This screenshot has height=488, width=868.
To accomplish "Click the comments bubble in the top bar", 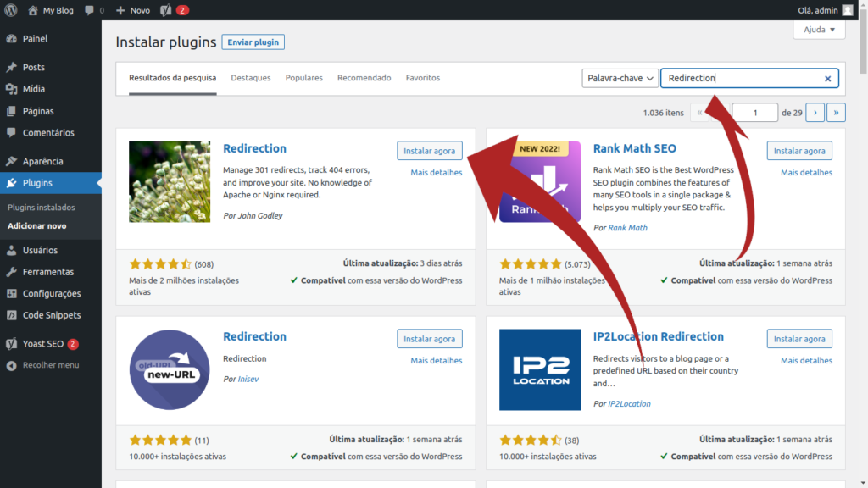I will pyautogui.click(x=89, y=10).
